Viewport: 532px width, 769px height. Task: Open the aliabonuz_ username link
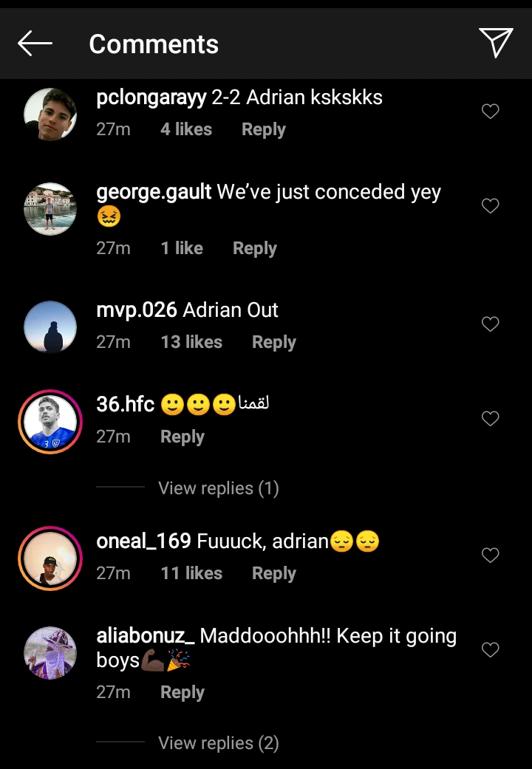(146, 636)
